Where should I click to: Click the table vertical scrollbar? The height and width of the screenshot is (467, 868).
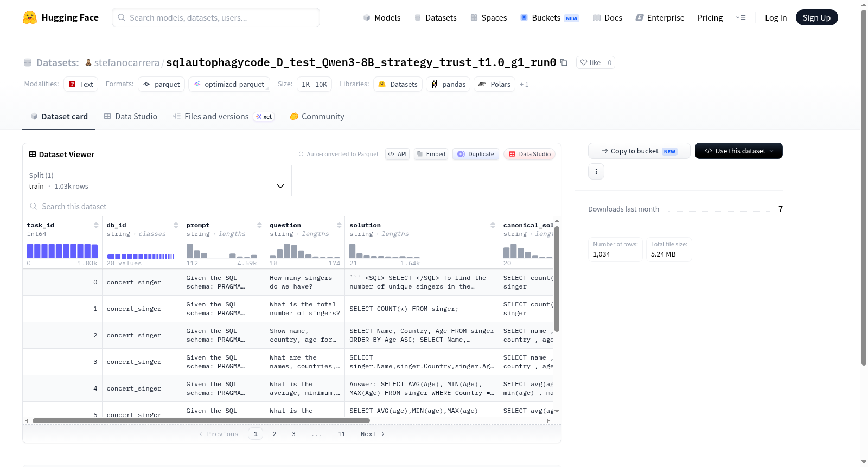pos(557,279)
